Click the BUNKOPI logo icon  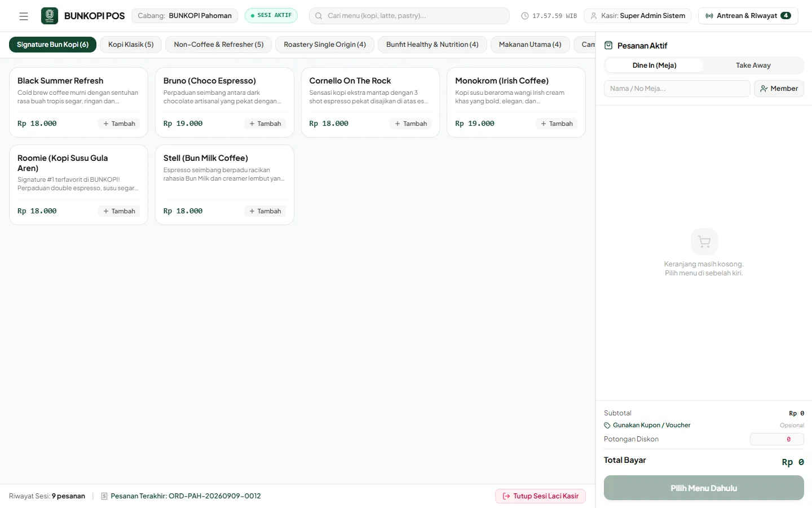click(50, 16)
